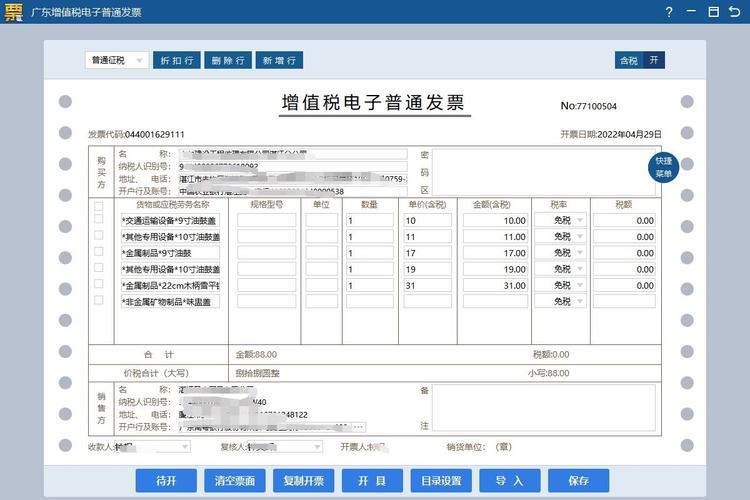Expand the 复核人 reviewer dropdown
The height and width of the screenshot is (500, 750).
point(284,447)
